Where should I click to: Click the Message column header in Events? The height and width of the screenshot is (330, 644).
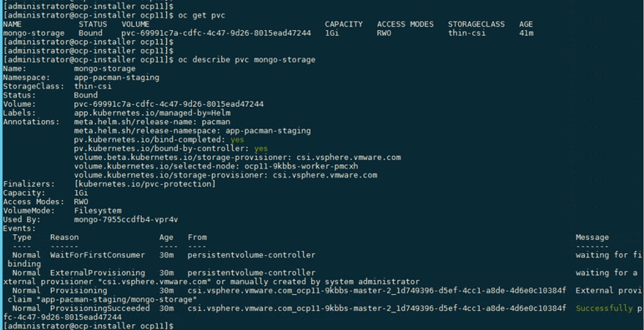[x=592, y=238]
